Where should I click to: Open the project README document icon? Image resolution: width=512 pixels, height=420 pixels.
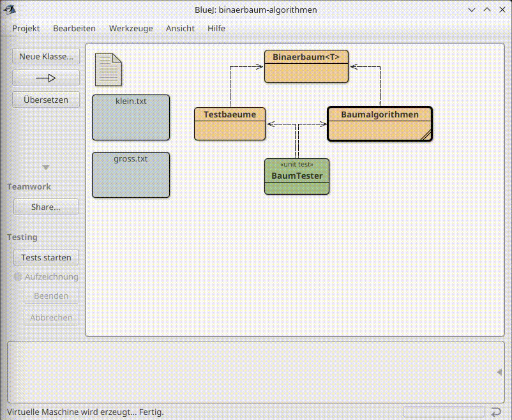tap(109, 70)
